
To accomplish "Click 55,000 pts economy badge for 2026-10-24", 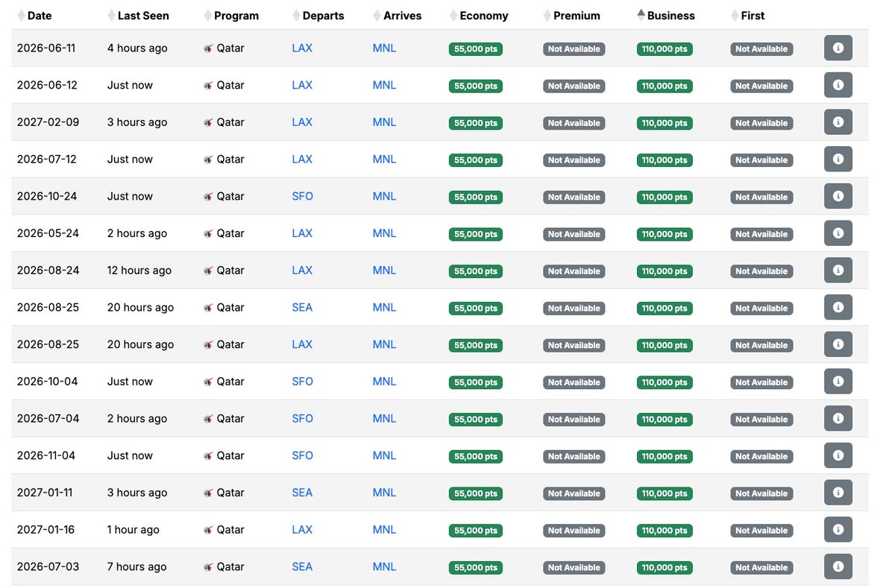I will pos(476,197).
